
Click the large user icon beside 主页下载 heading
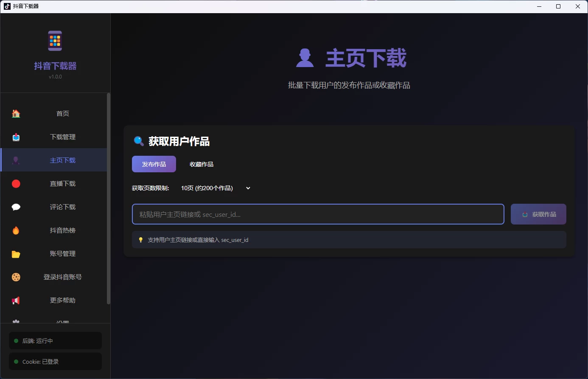click(x=305, y=58)
